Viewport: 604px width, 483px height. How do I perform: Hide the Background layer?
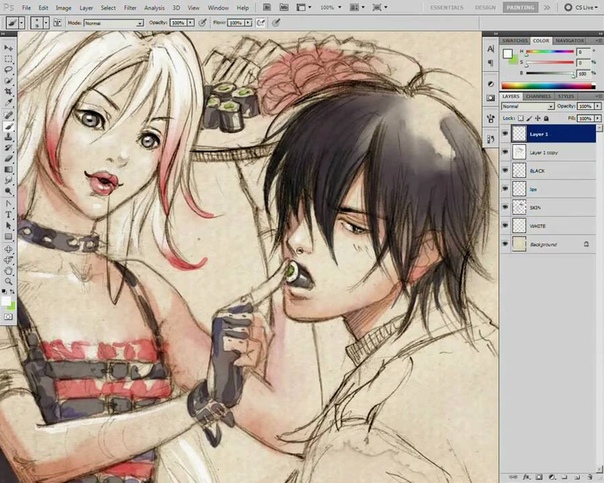(x=505, y=244)
